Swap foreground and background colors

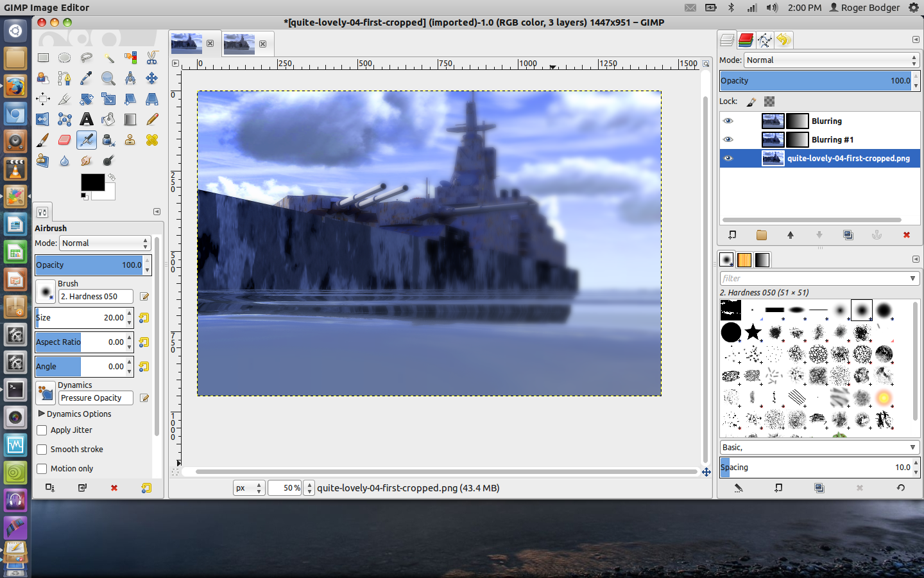tap(112, 177)
